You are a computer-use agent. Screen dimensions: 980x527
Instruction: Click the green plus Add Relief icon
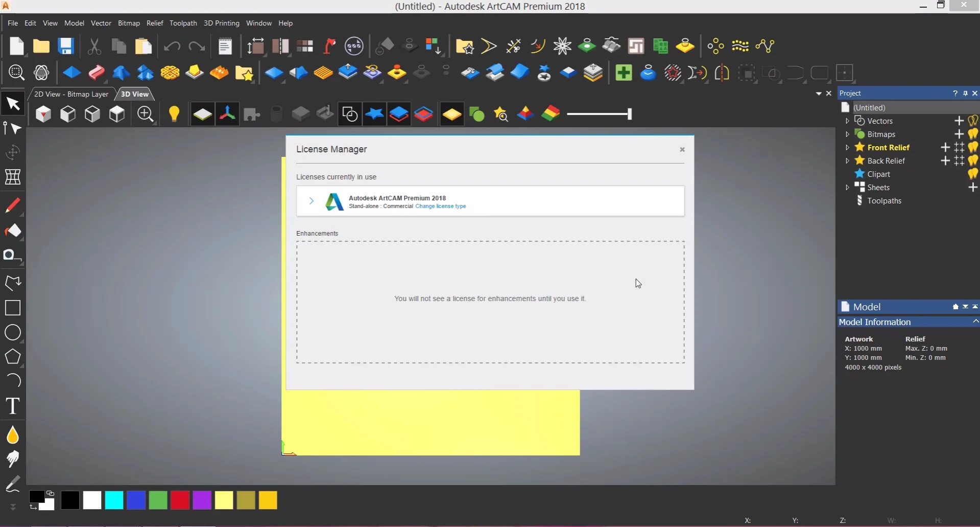(x=624, y=73)
